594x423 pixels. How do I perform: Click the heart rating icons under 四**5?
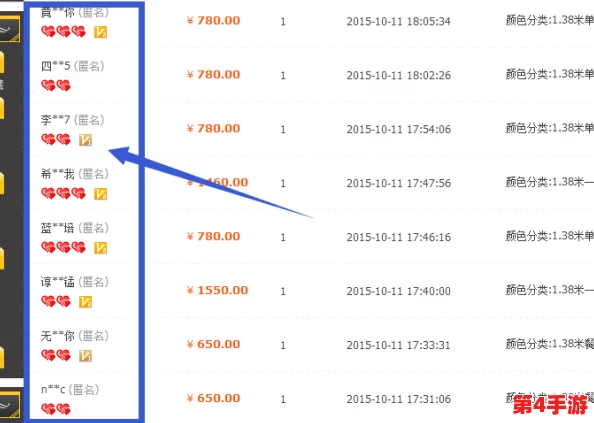56,86
